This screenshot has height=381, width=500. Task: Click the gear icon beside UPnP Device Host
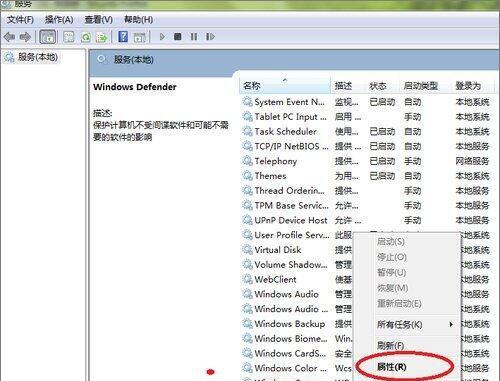(x=247, y=220)
